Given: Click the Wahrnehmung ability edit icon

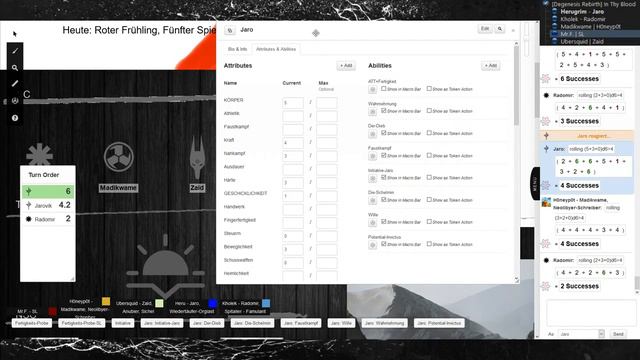Looking at the screenshot, I should coord(372,111).
